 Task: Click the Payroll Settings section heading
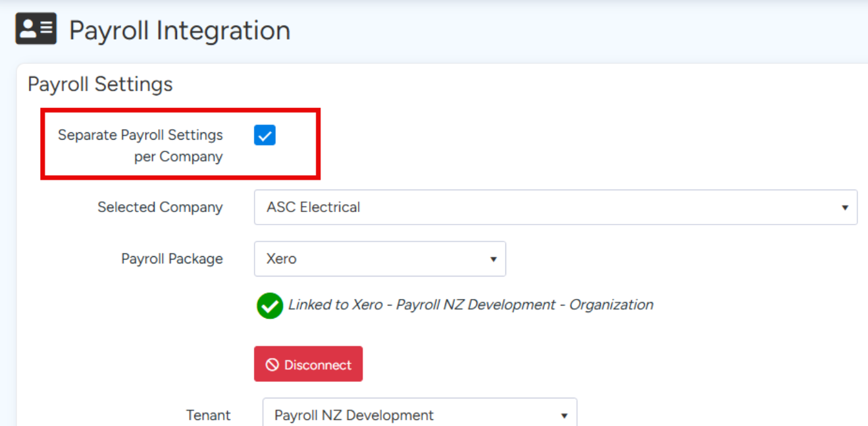(100, 84)
